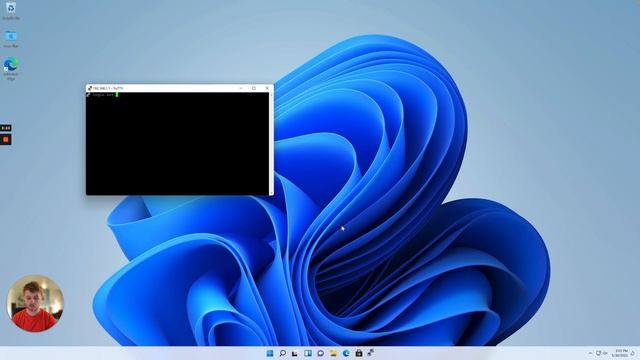
Task: Open the taskbar clock and calendar
Action: point(620,353)
